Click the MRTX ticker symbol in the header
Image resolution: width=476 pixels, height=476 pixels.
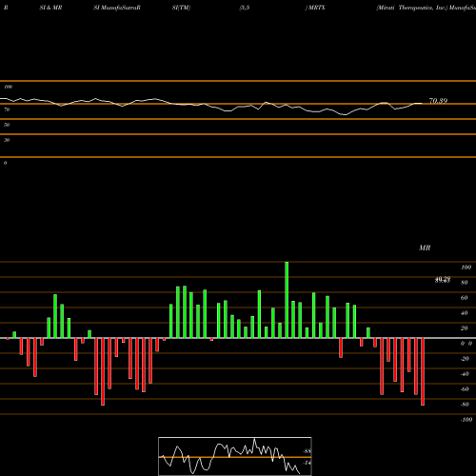click(x=317, y=8)
